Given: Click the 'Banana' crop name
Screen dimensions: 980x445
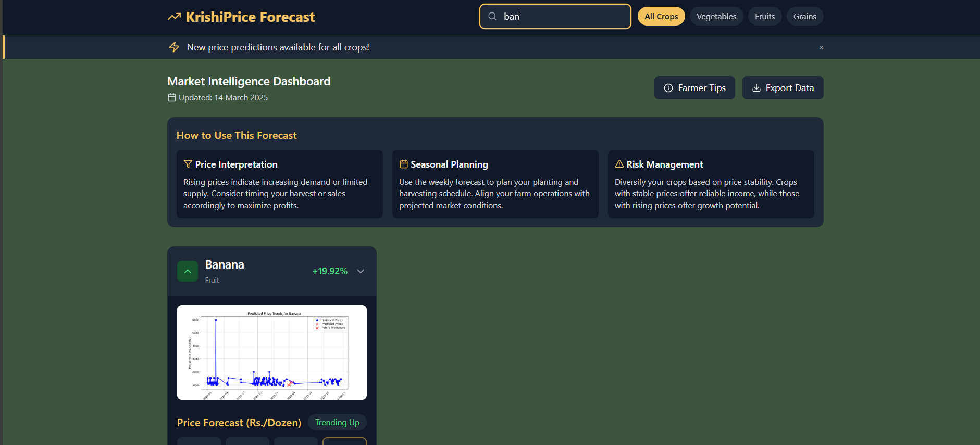Looking at the screenshot, I should (225, 264).
